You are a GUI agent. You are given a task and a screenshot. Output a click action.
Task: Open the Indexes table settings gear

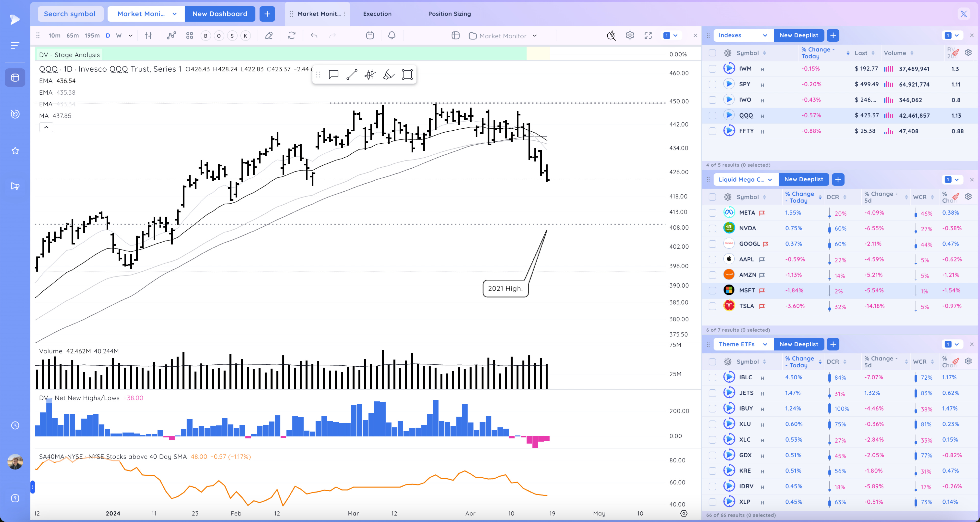968,52
